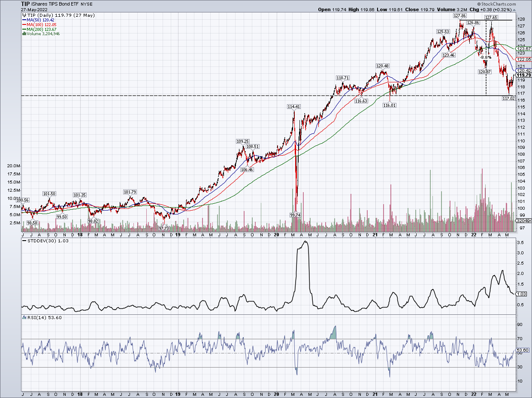The image size is (532, 398).
Task: Click the 97.73 low label
Action: 164,228
